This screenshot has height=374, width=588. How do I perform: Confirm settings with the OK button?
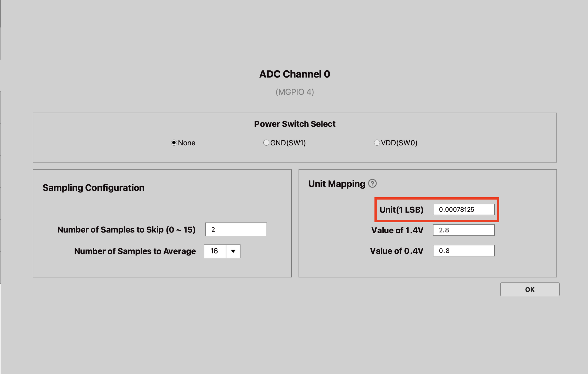530,289
